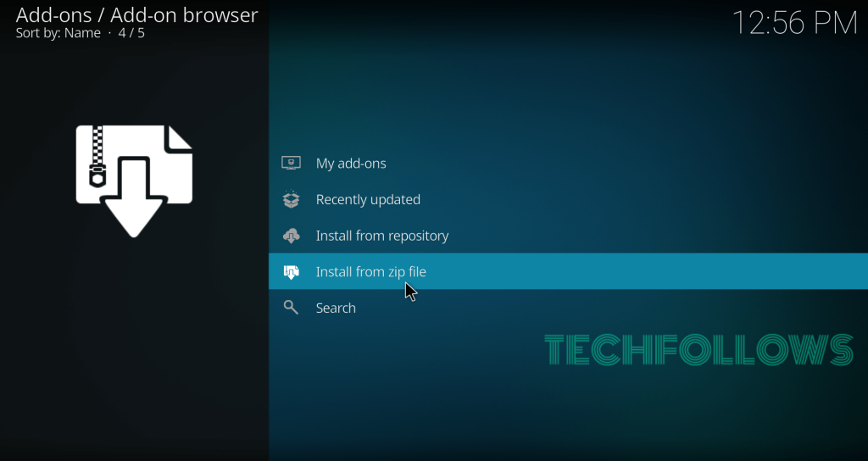868x461 pixels.
Task: Click the open box icon beside Recently updated
Action: coord(292,199)
